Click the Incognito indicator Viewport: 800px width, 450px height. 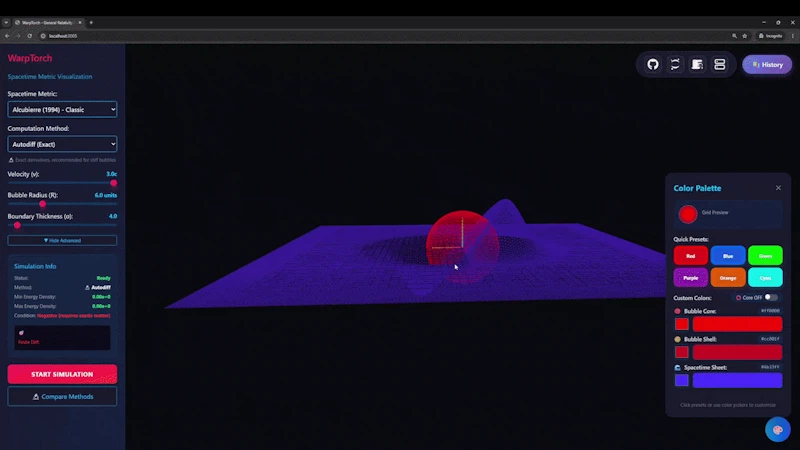(x=770, y=36)
